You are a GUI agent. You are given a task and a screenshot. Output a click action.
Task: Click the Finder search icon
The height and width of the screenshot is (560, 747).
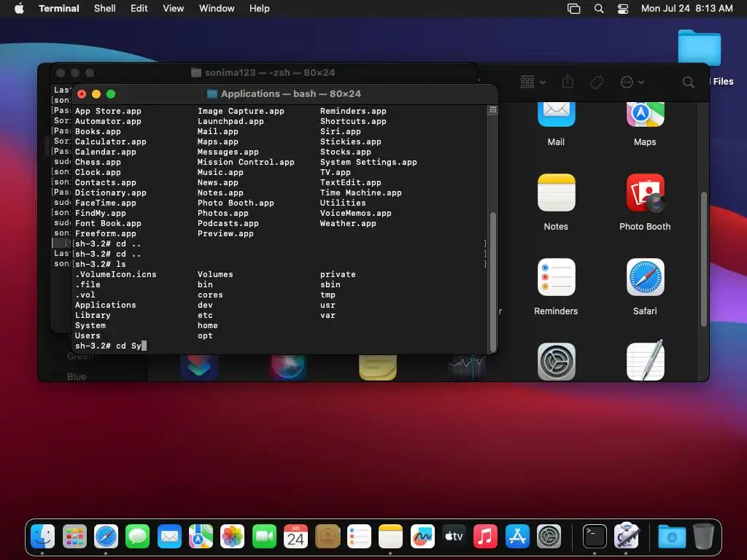(688, 82)
